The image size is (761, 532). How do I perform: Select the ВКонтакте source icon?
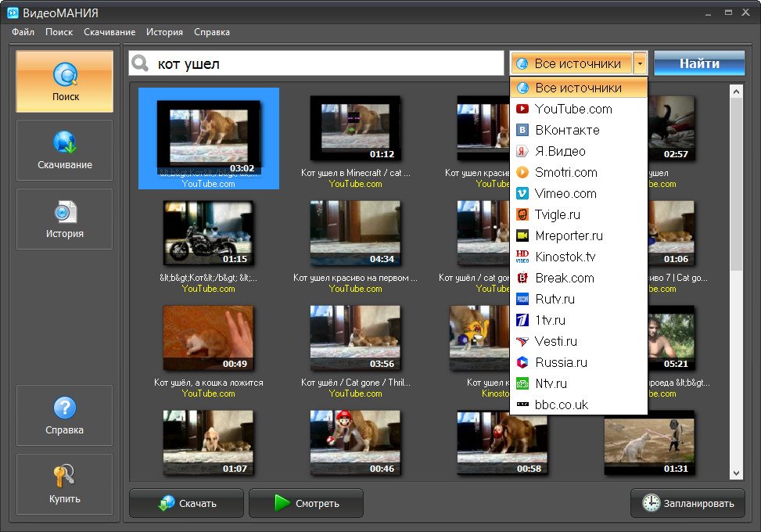pyautogui.click(x=522, y=130)
